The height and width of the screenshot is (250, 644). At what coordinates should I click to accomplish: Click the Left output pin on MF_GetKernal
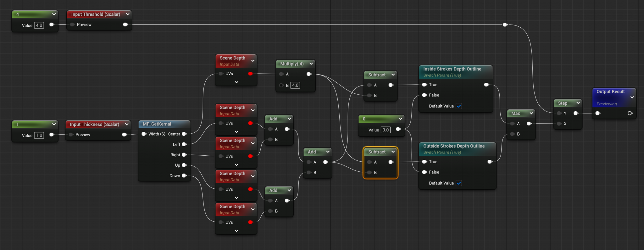click(184, 144)
